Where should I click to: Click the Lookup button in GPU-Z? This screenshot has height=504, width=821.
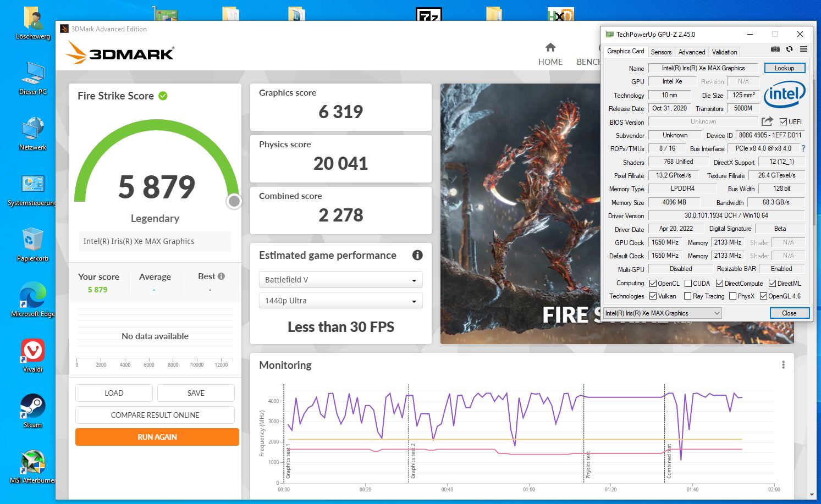(x=784, y=68)
